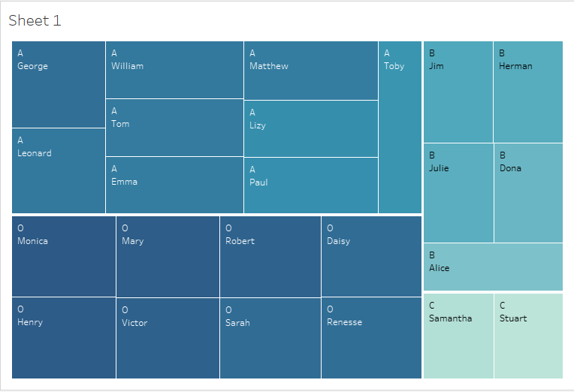Click William's group A tile
The height and width of the screenshot is (392, 574).
click(x=174, y=70)
